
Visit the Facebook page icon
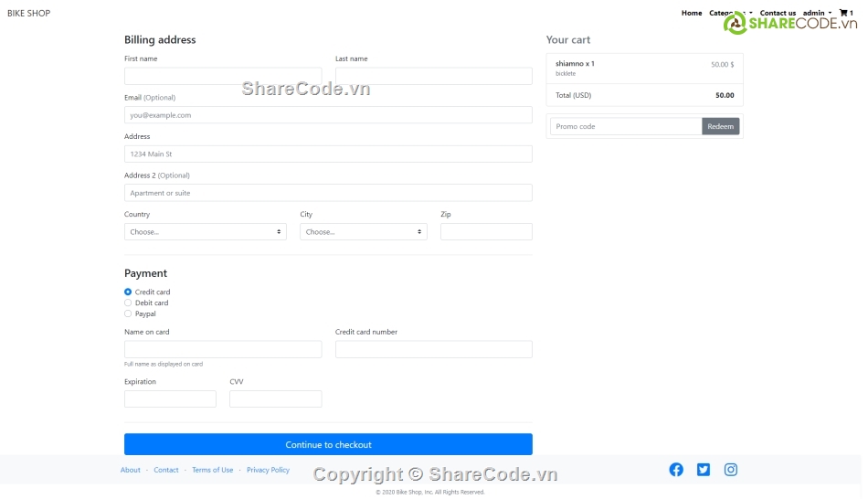(x=676, y=470)
